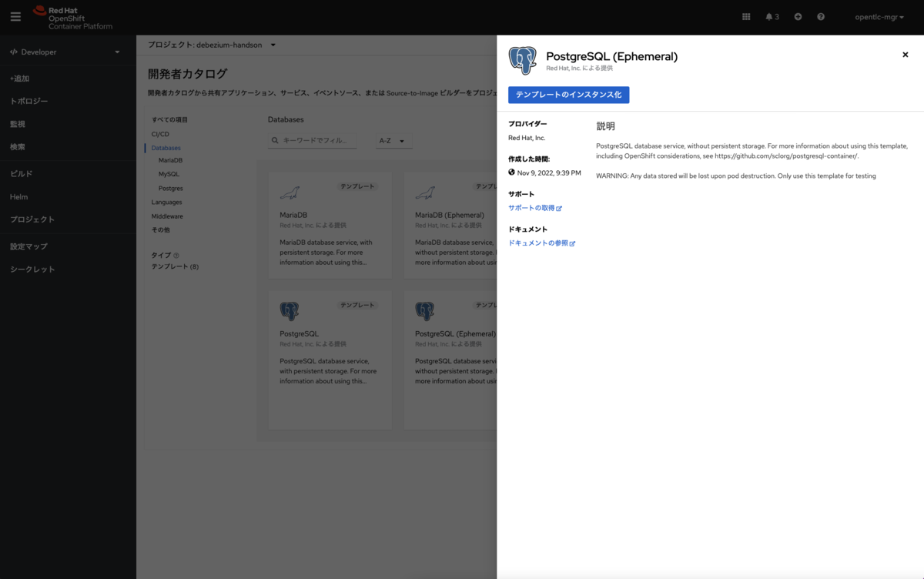This screenshot has height=579, width=924.
Task: Open the ドキュメントの参照 link
Action: (542, 243)
